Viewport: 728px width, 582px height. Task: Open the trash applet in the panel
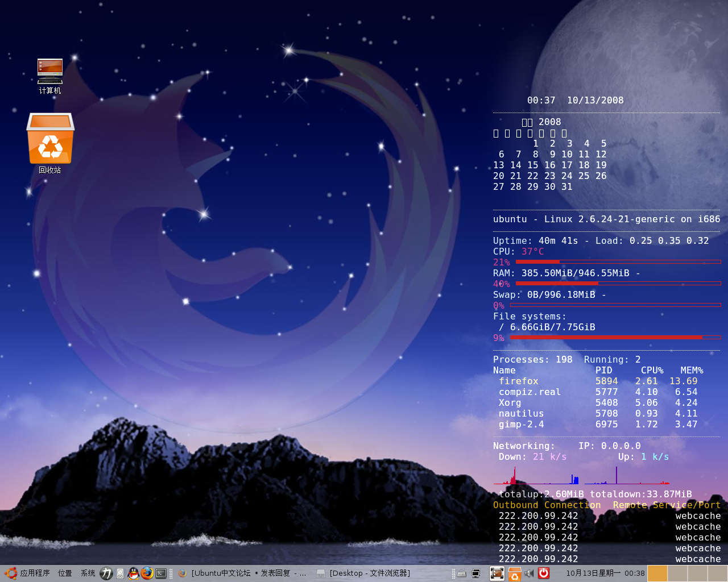click(x=515, y=573)
